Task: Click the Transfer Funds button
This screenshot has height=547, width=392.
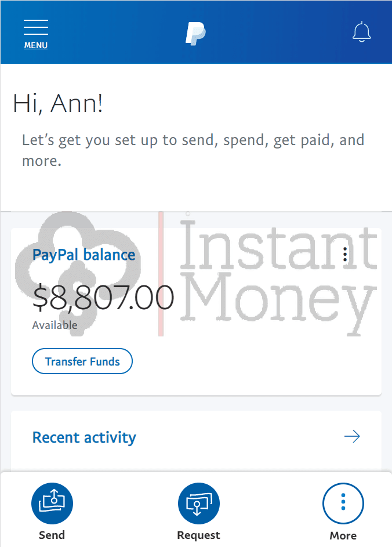Action: pos(82,361)
